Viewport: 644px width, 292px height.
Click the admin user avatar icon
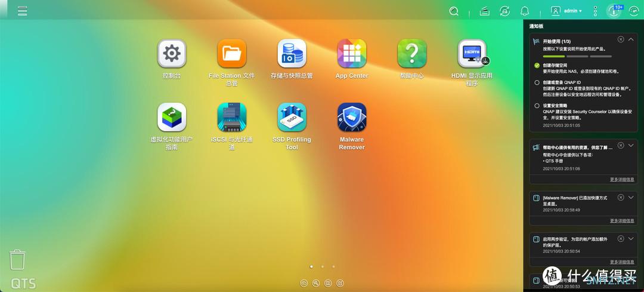[x=555, y=11]
